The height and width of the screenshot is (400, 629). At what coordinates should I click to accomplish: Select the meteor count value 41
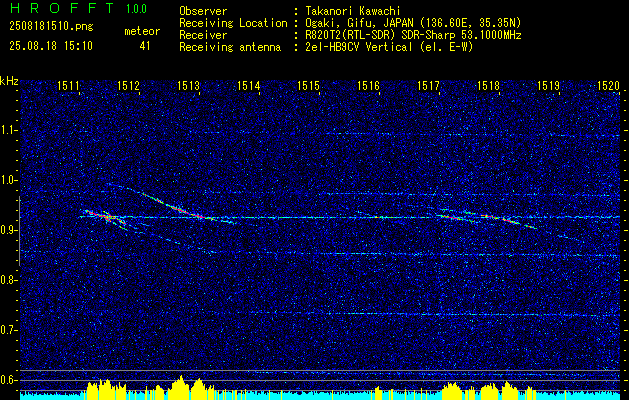coord(145,46)
